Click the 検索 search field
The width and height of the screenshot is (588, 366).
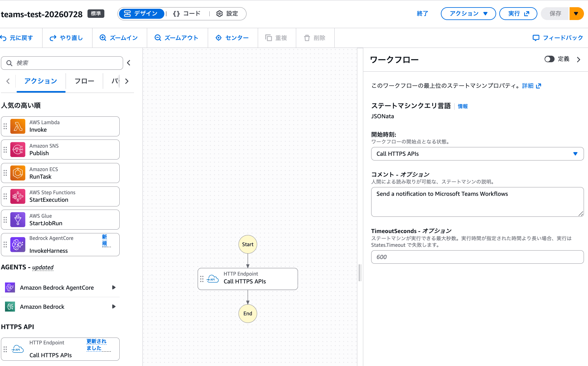[62, 63]
